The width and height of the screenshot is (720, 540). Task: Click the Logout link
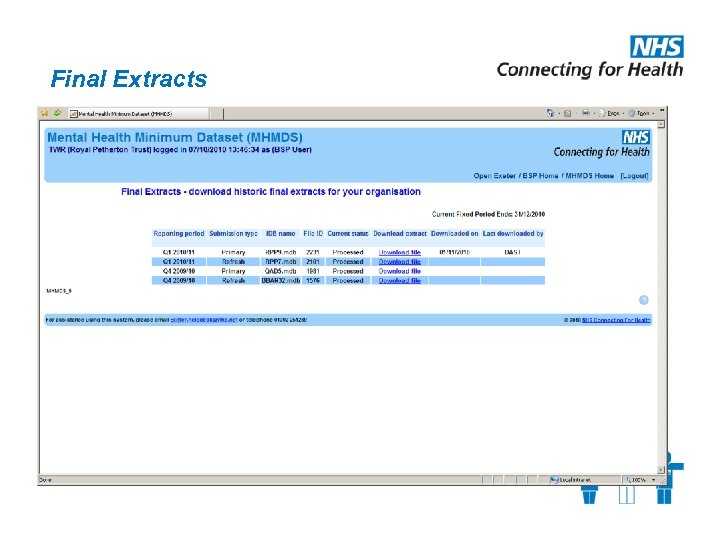tap(634, 176)
